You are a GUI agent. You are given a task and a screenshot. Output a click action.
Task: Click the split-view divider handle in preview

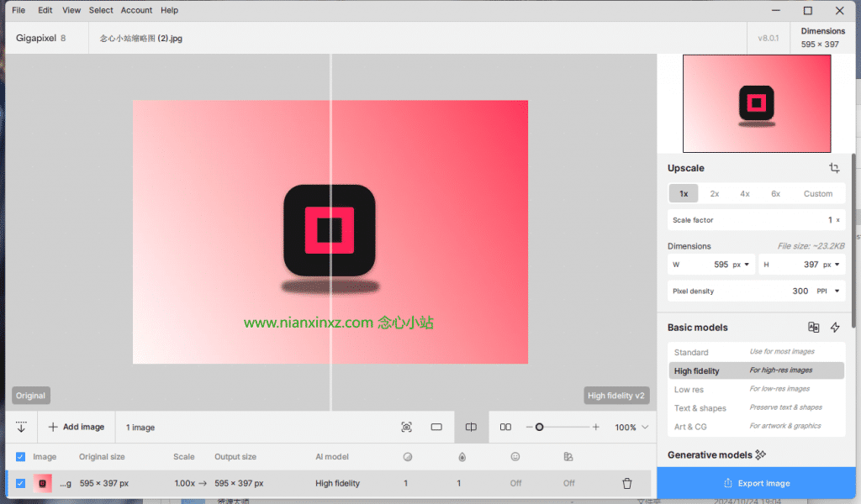click(x=330, y=232)
